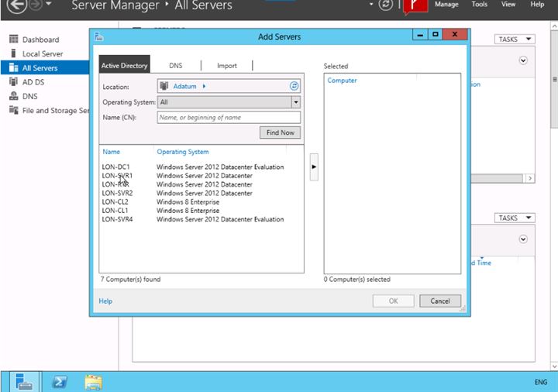The height and width of the screenshot is (392, 558).
Task: Open the Help menu
Action: point(537,5)
